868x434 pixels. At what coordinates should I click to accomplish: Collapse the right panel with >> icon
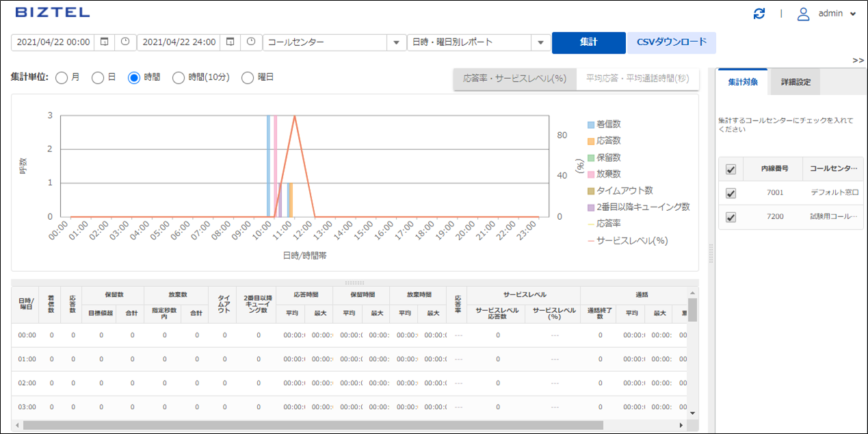pos(858,60)
